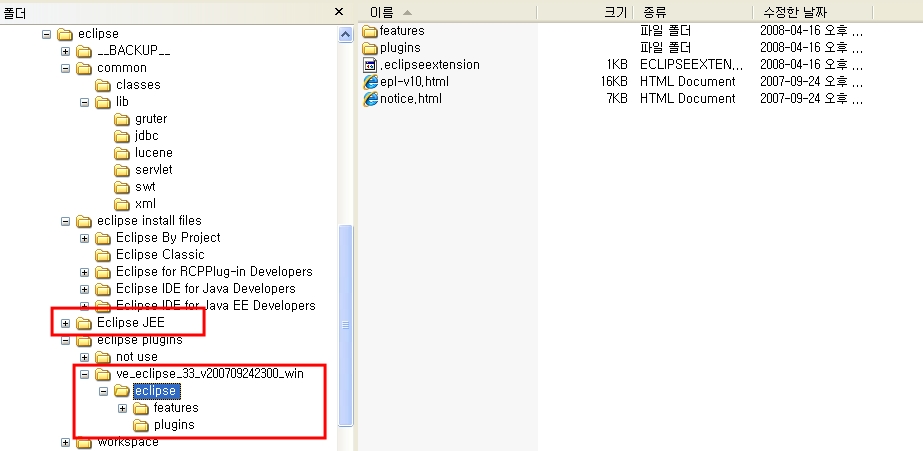Image resolution: width=923 pixels, height=451 pixels.
Task: Click the plugins name in file list
Action: 400,48
